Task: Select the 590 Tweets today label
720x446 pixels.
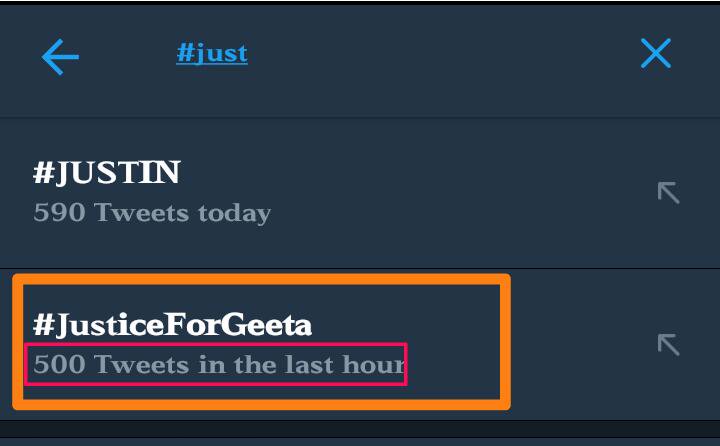Action: pyautogui.click(x=152, y=213)
